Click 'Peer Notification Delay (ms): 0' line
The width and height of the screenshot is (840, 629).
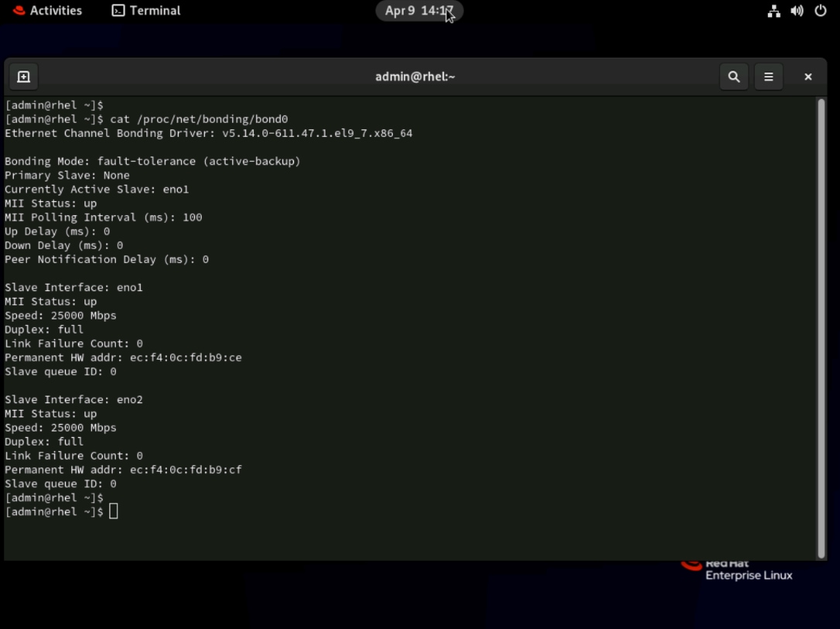(x=107, y=259)
